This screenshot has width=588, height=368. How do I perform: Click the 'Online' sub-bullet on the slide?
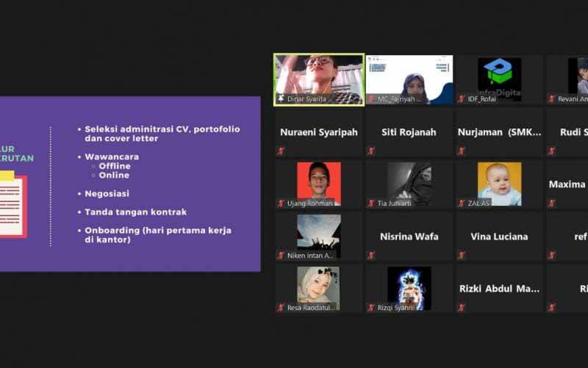(x=114, y=176)
